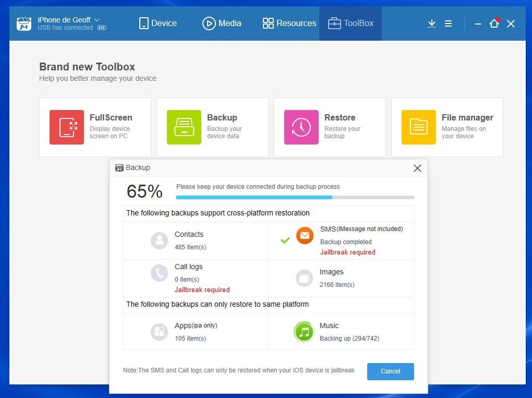Click the Apps backup icon
Screen dimensions: 532x398
coord(159,332)
